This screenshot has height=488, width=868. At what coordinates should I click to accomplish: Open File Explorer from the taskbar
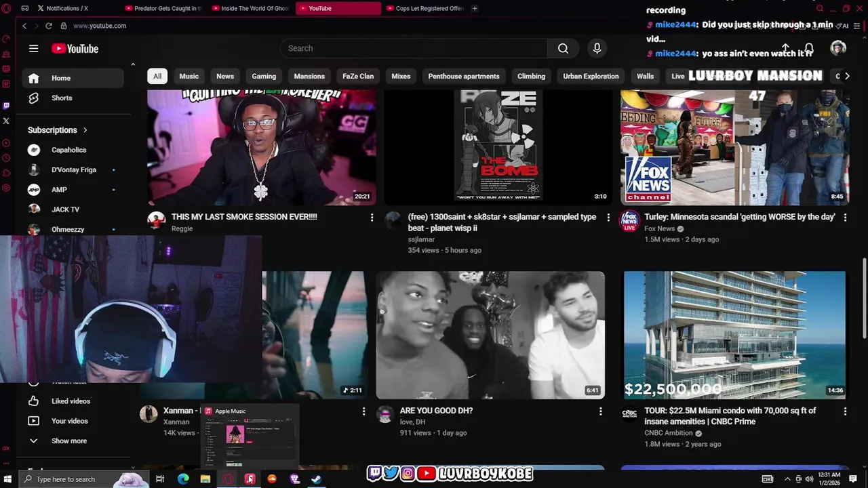coord(205,479)
